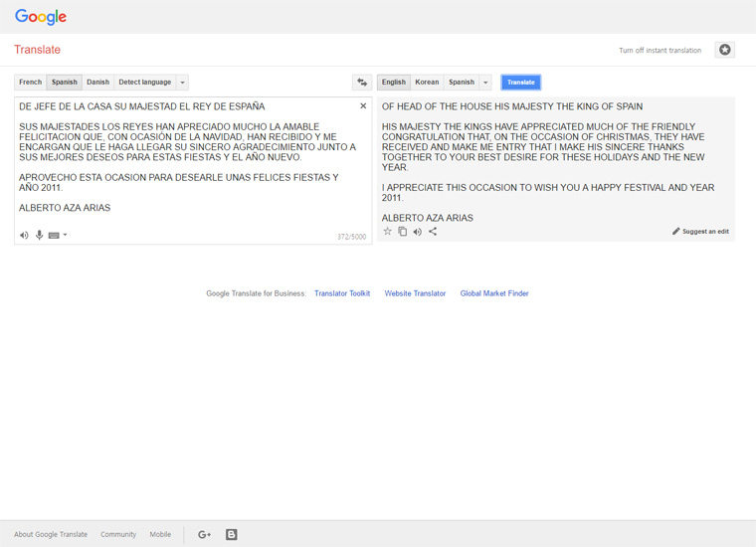Expand source language list dropdown

coord(182,83)
